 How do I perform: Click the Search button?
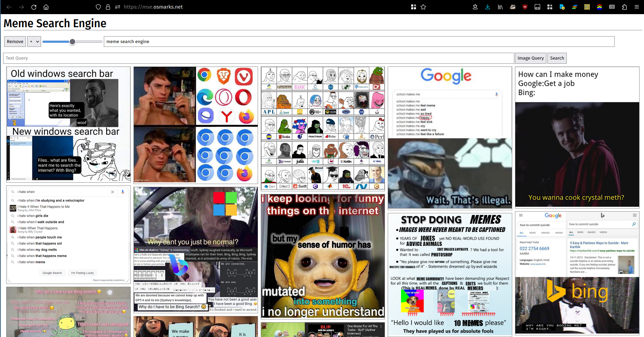click(x=557, y=58)
